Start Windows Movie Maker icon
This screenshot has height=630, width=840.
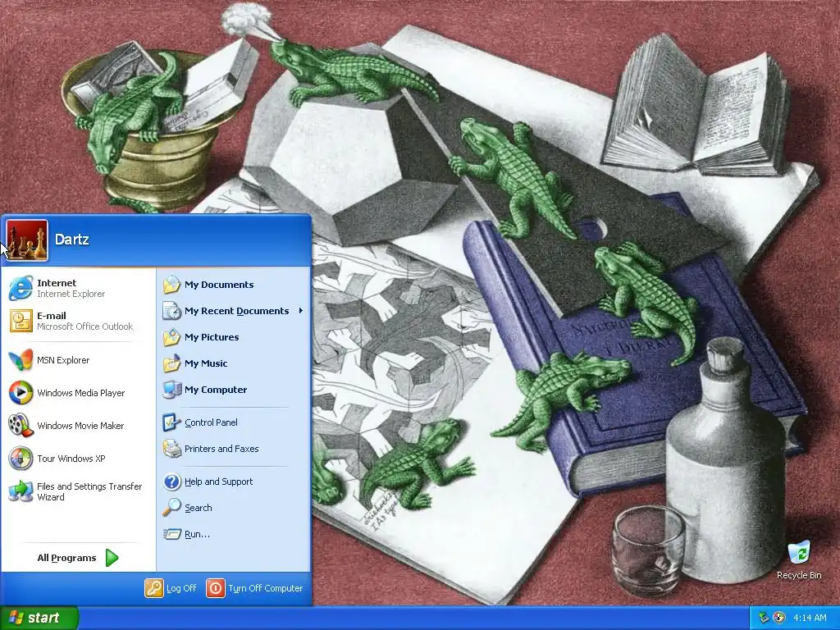[x=21, y=426]
